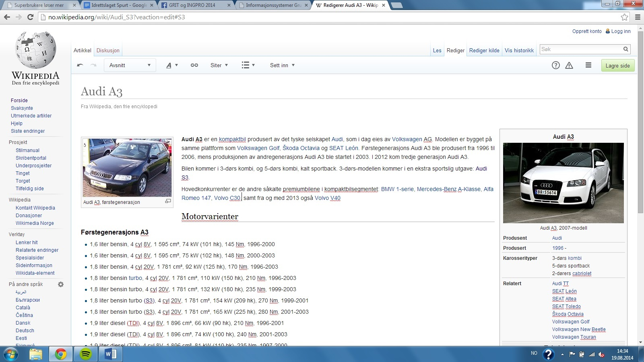This screenshot has height=362, width=644.
Task: Click the Motorvarienter section heading
Action: 210,216
